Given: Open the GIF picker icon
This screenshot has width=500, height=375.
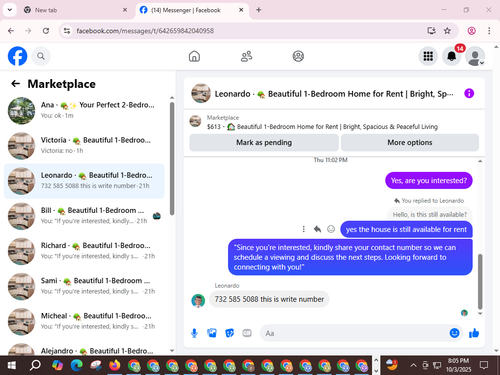Looking at the screenshot, I should tap(247, 333).
